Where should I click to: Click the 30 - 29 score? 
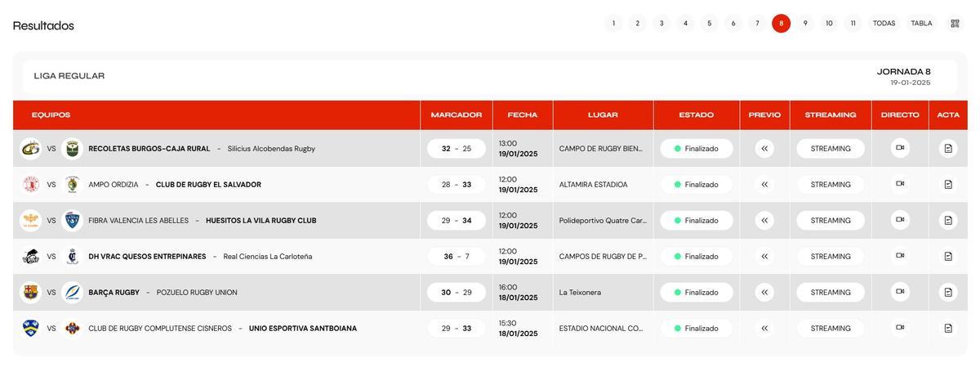point(457,293)
